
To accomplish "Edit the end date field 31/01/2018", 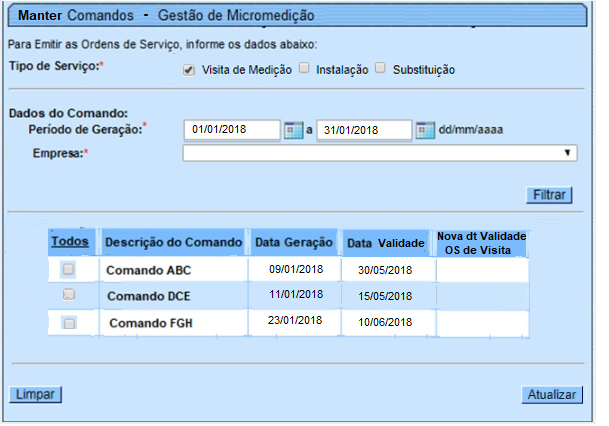I will pos(364,130).
